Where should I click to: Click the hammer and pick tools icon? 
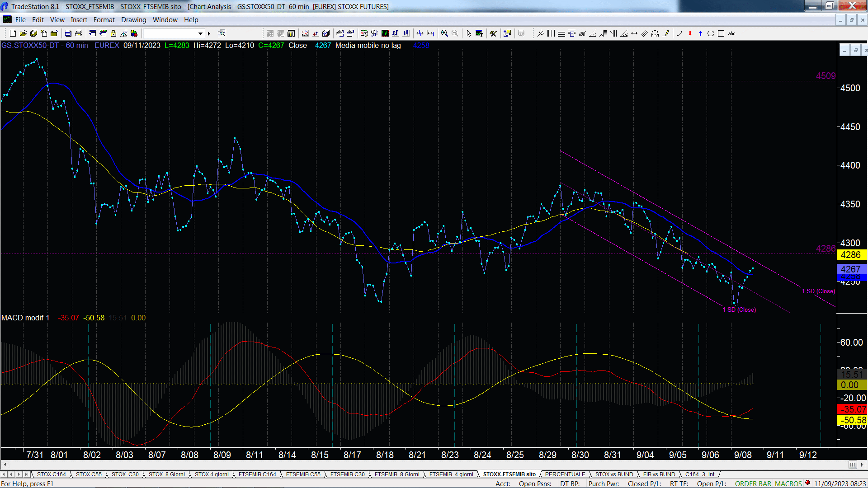click(493, 33)
